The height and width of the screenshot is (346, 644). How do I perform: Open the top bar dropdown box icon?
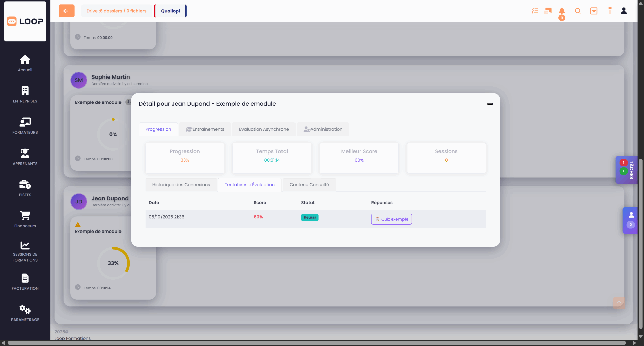tap(594, 11)
